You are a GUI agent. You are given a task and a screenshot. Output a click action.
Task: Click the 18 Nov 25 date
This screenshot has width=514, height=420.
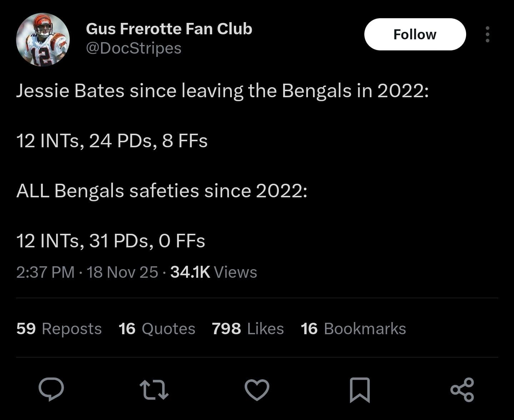(122, 272)
